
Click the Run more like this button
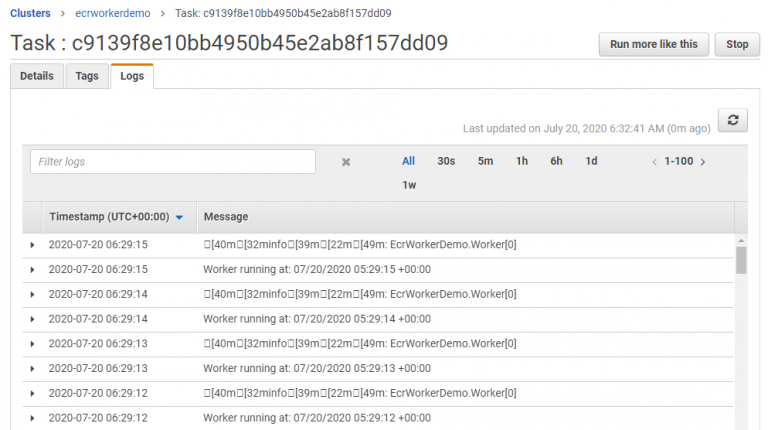[653, 45]
